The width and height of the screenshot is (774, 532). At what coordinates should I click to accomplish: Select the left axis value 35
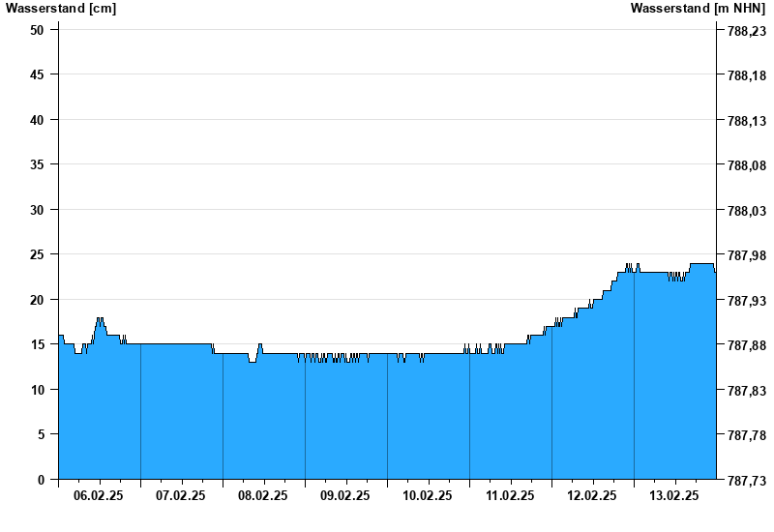coord(37,164)
